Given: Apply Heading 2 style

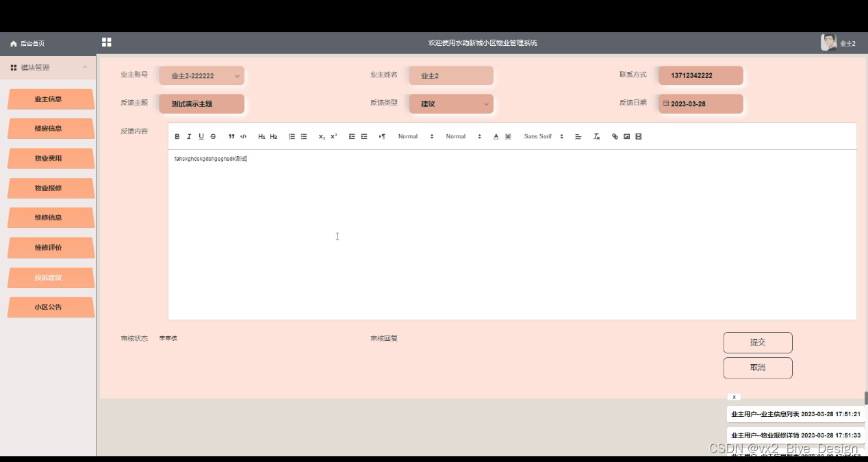Looking at the screenshot, I should tap(273, 137).
